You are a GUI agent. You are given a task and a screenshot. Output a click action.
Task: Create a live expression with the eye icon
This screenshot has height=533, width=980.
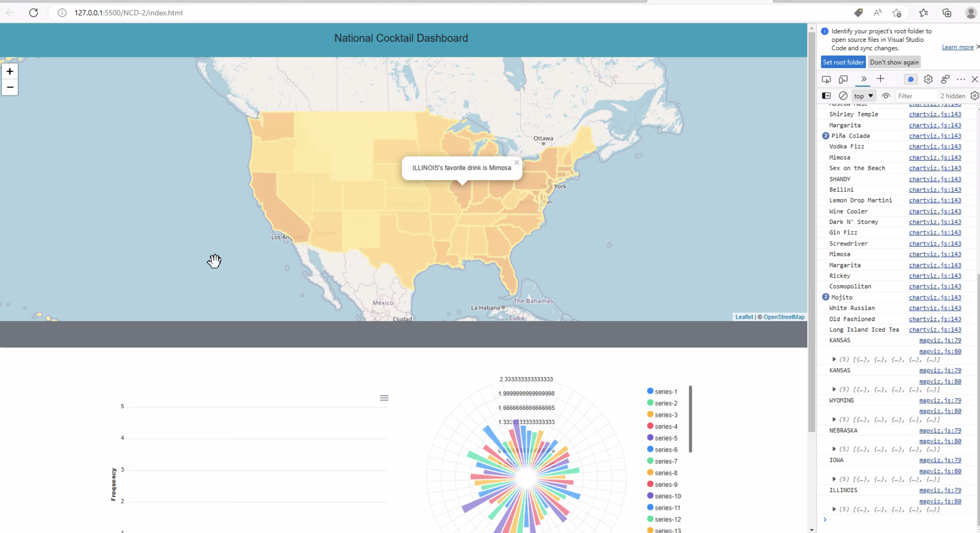pos(886,95)
